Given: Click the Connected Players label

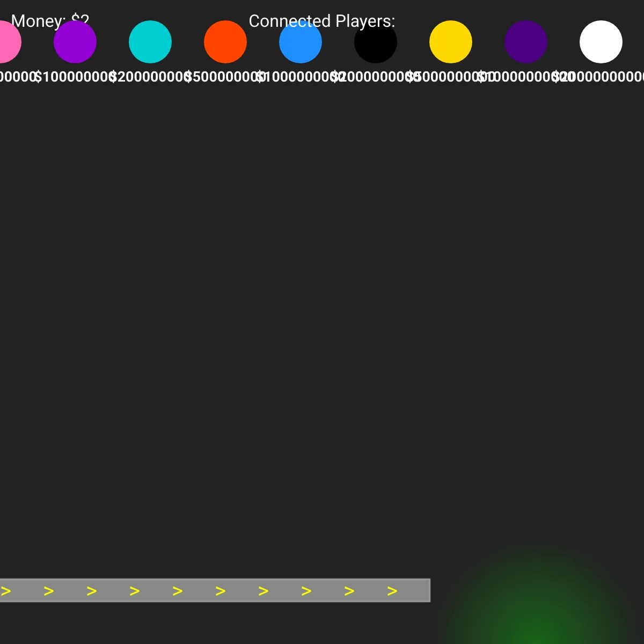Looking at the screenshot, I should pyautogui.click(x=322, y=21).
